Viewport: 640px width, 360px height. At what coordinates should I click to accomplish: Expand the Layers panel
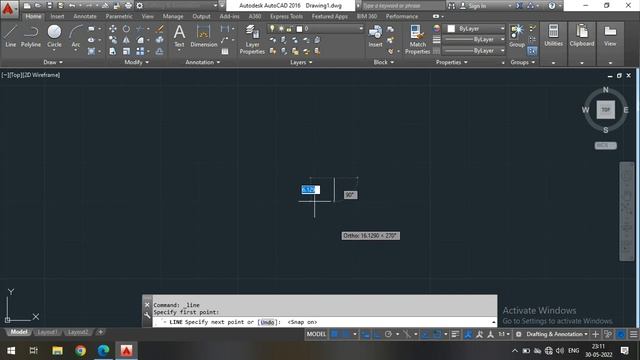click(301, 62)
